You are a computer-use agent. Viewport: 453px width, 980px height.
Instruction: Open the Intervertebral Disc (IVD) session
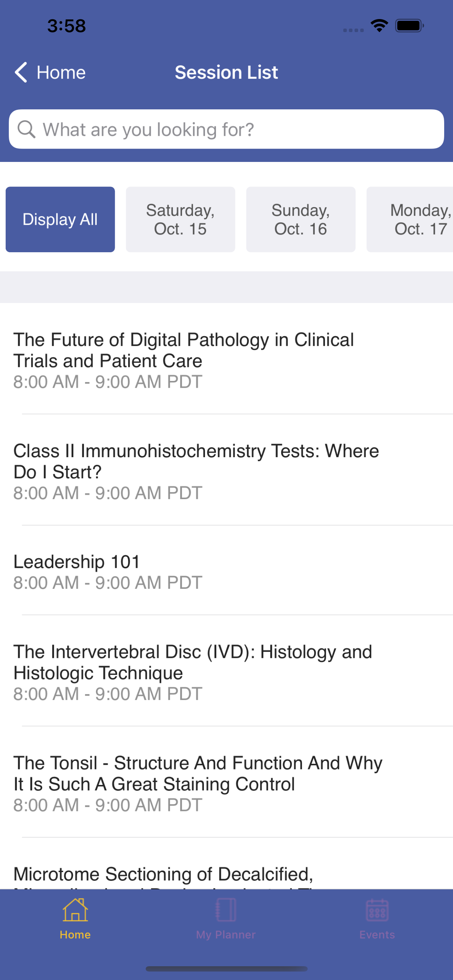point(226,671)
